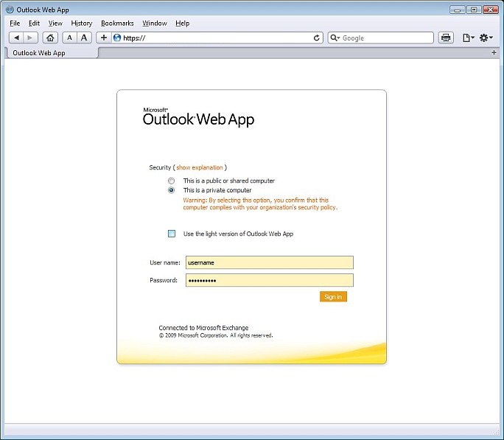Image resolution: width=504 pixels, height=440 pixels.
Task: Increase text size with large A button
Action: click(x=84, y=38)
